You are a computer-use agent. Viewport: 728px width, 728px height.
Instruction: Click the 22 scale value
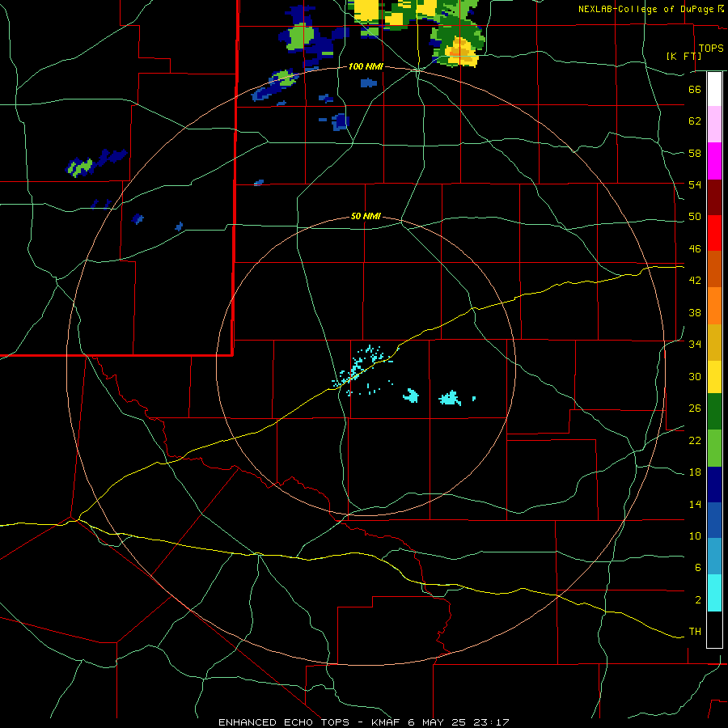point(695,440)
